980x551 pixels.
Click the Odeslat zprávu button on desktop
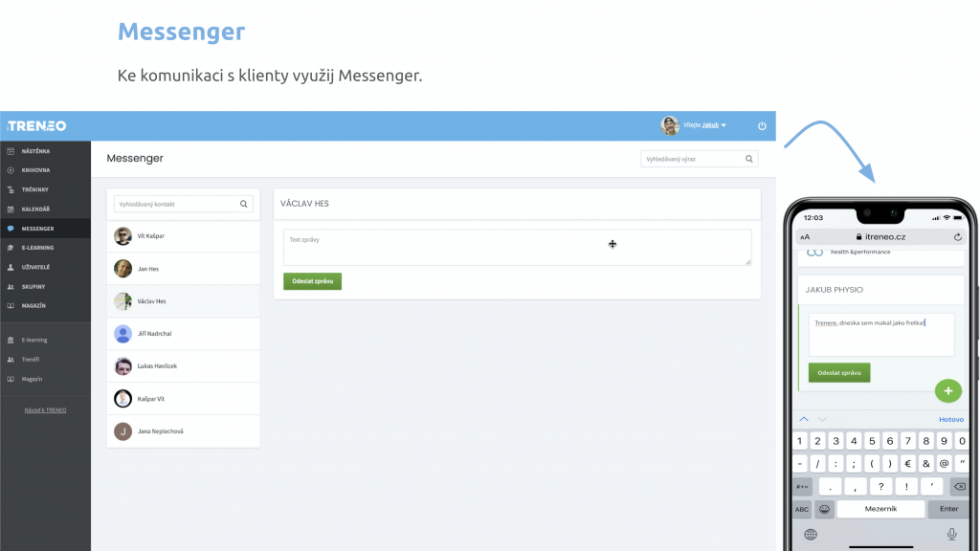(312, 281)
